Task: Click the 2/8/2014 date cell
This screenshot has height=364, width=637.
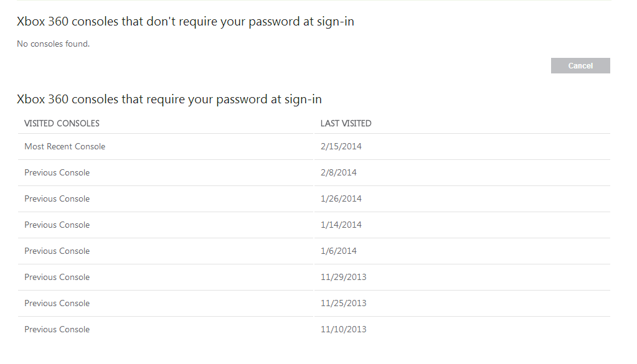Action: [x=338, y=173]
